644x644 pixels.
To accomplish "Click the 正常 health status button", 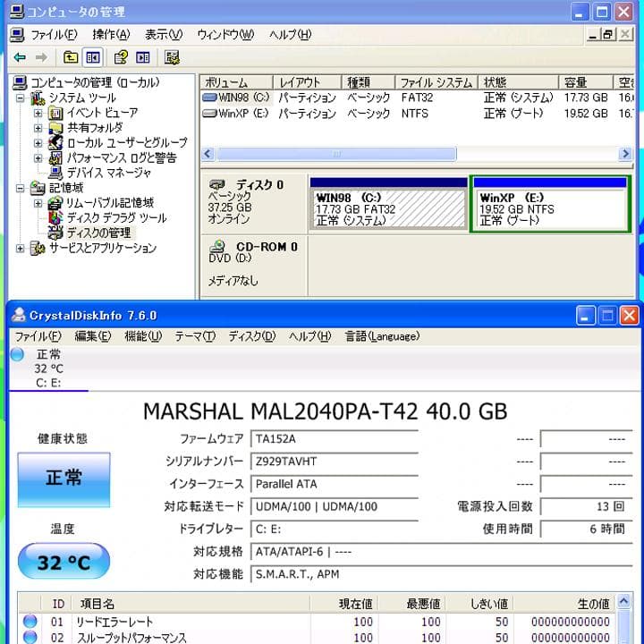I will (x=64, y=479).
